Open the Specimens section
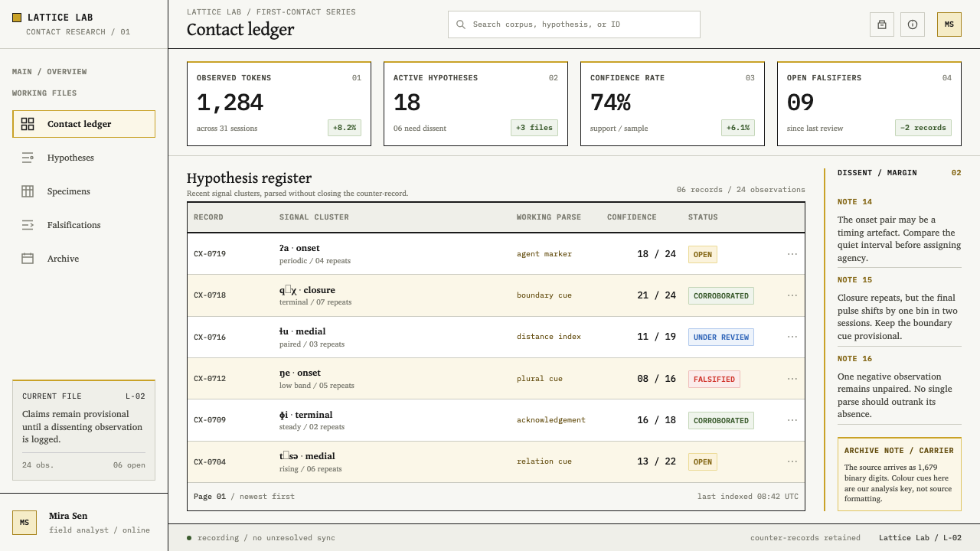The image size is (980, 551). (x=84, y=191)
